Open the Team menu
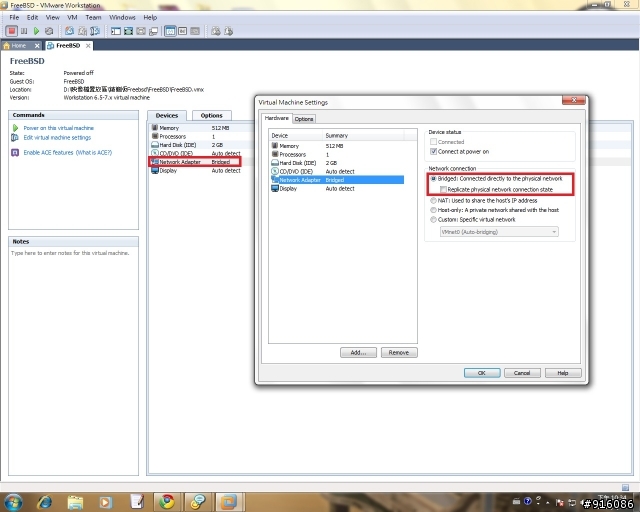 pos(93,18)
